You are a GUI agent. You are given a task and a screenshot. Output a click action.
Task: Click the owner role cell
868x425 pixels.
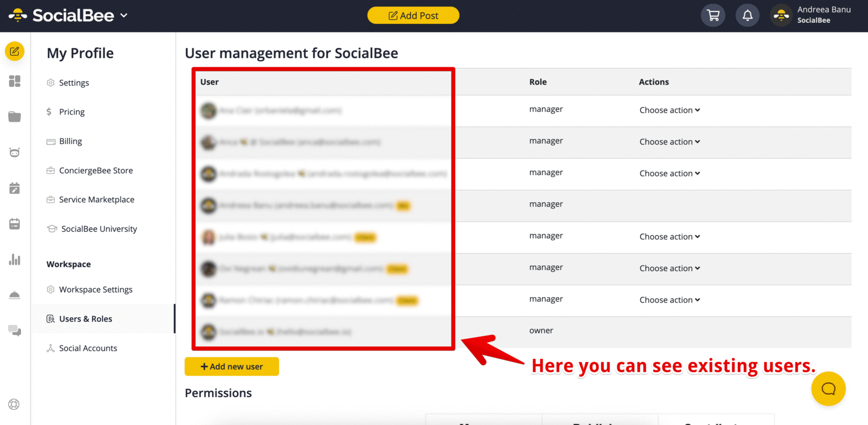point(541,331)
